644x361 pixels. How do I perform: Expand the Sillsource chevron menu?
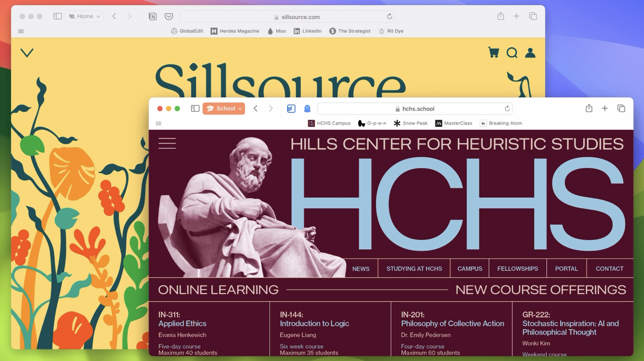27,53
